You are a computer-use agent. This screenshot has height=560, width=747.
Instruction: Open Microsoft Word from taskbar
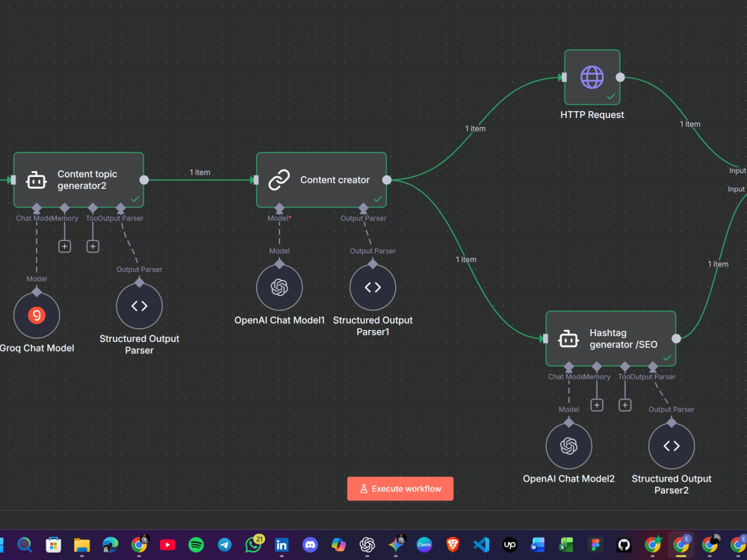pyautogui.click(x=538, y=544)
